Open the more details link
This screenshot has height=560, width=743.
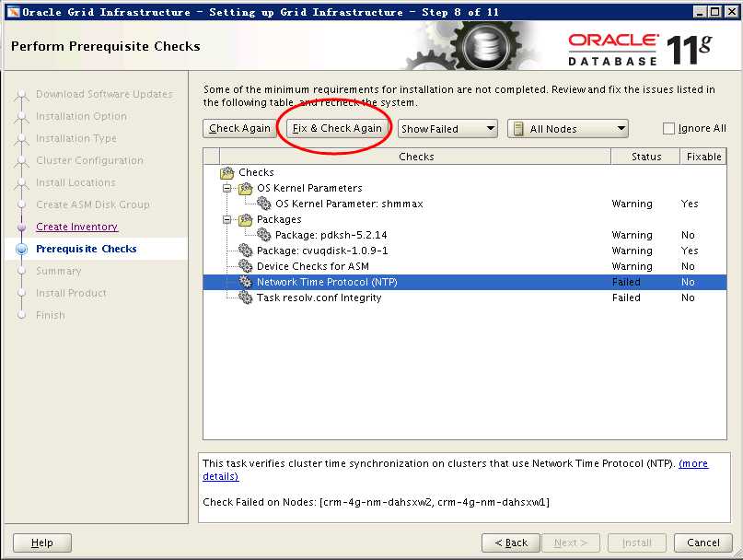pos(693,463)
